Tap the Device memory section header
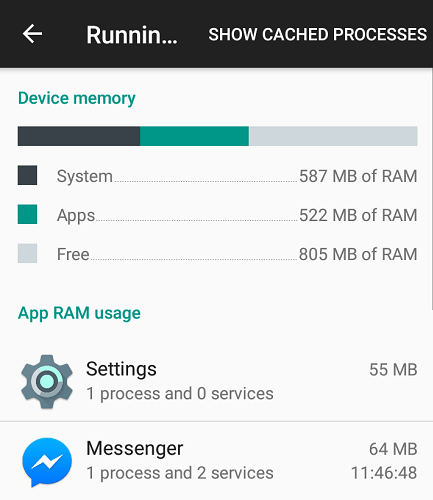This screenshot has width=433, height=500. click(x=77, y=99)
